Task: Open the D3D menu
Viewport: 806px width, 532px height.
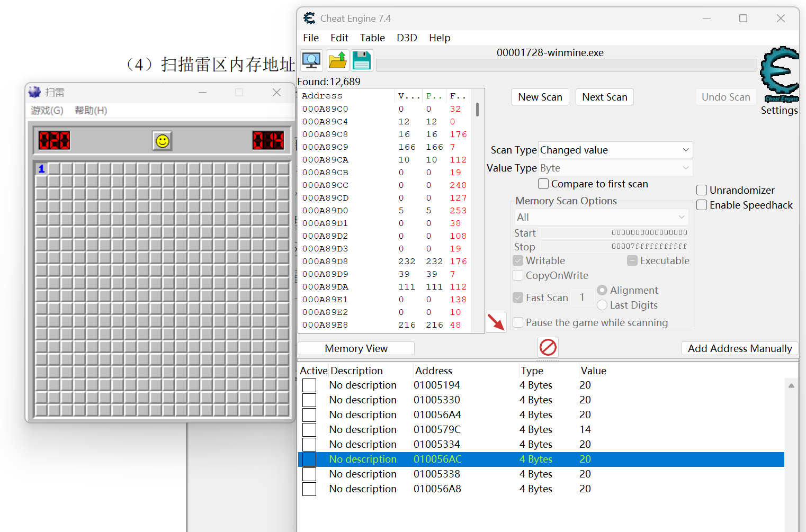Action: (x=407, y=38)
